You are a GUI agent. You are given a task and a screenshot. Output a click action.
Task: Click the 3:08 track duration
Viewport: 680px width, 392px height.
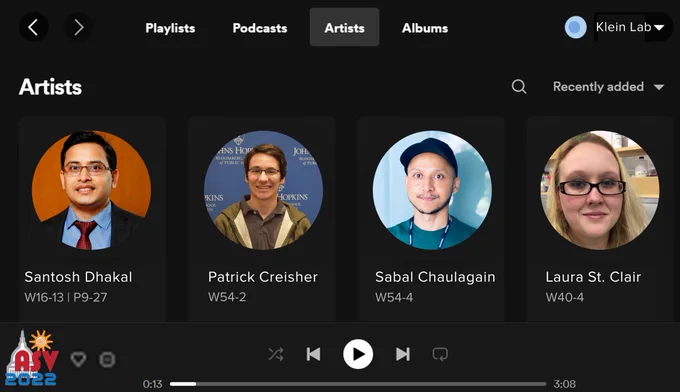point(565,384)
